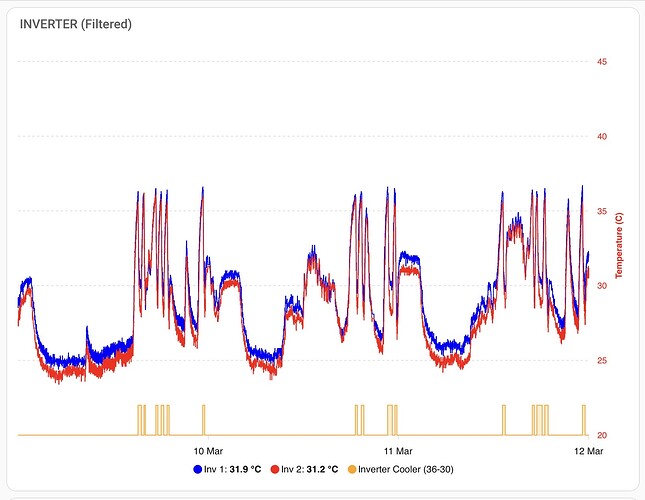The height and width of the screenshot is (500, 645).
Task: Click the 45 label on the temperature axis
Action: coord(602,62)
